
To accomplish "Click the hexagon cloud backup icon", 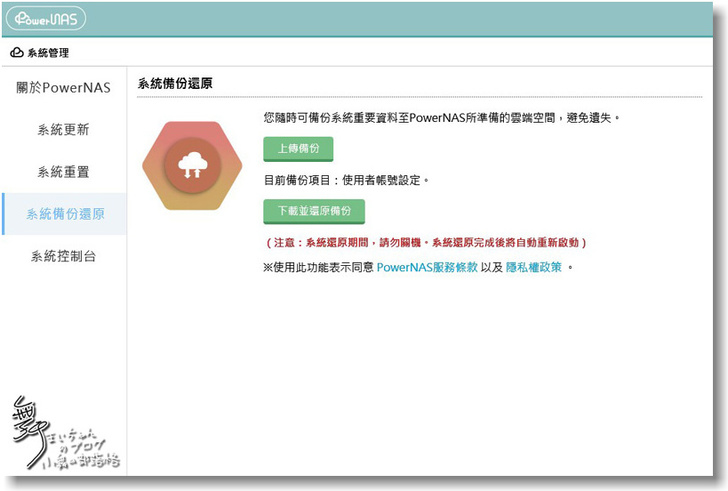I will pos(192,166).
